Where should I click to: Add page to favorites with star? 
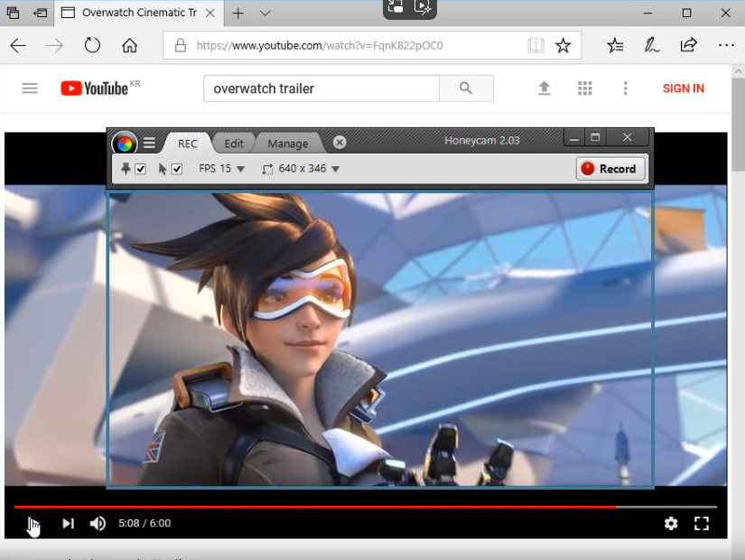point(563,46)
